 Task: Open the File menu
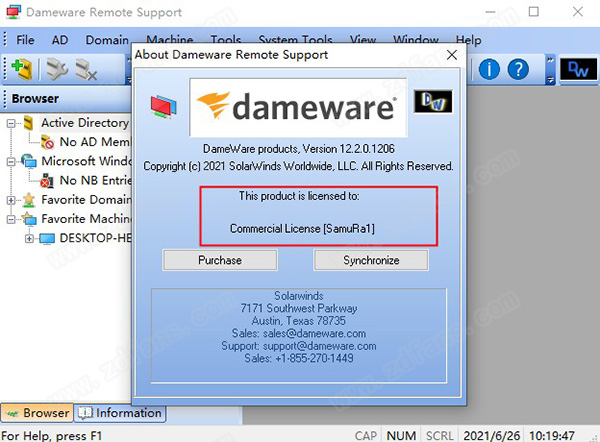[x=25, y=40]
